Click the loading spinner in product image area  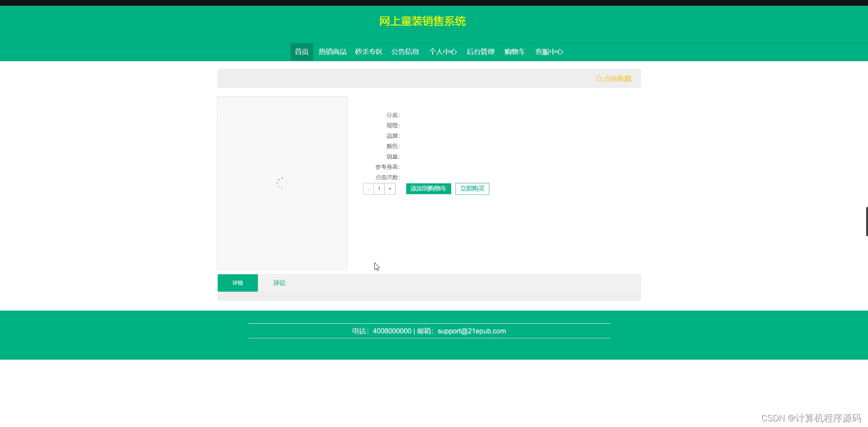pos(281,183)
